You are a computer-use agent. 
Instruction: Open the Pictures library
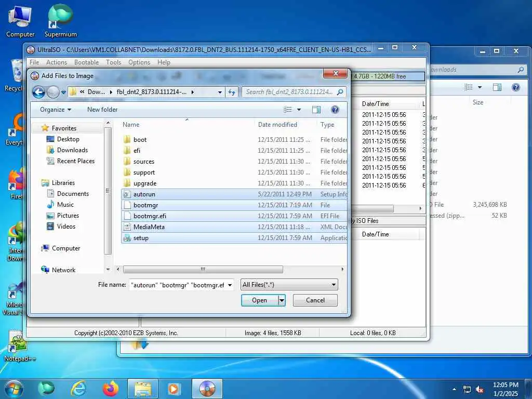[x=68, y=216]
